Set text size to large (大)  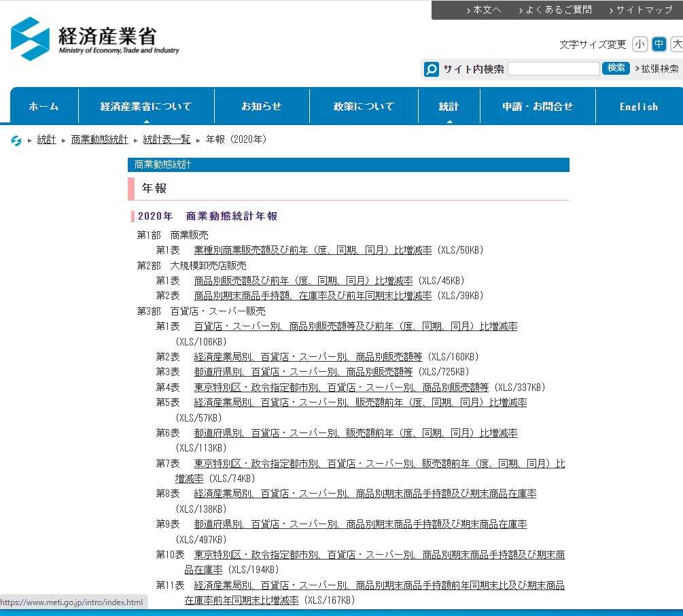pyautogui.click(x=676, y=44)
